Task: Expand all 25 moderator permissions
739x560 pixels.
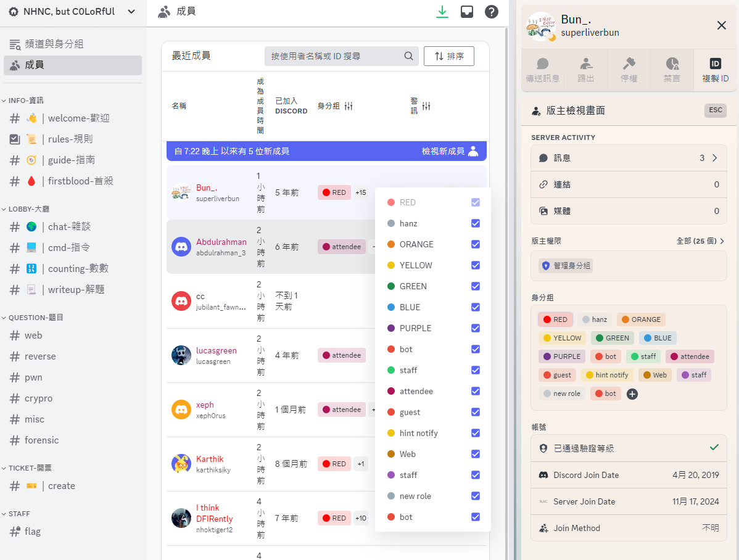Action: click(x=700, y=241)
